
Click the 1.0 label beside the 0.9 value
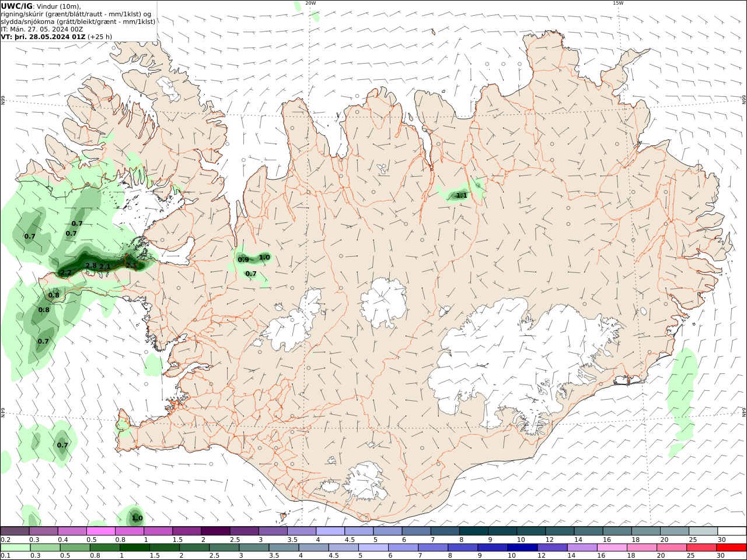pyautogui.click(x=264, y=257)
